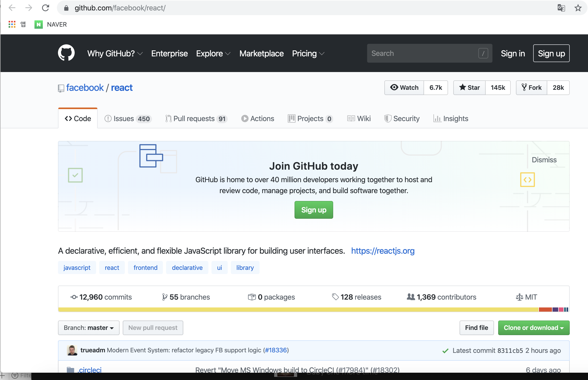This screenshot has width=588, height=380.
Task: Expand Clone or download options
Action: [x=533, y=328]
